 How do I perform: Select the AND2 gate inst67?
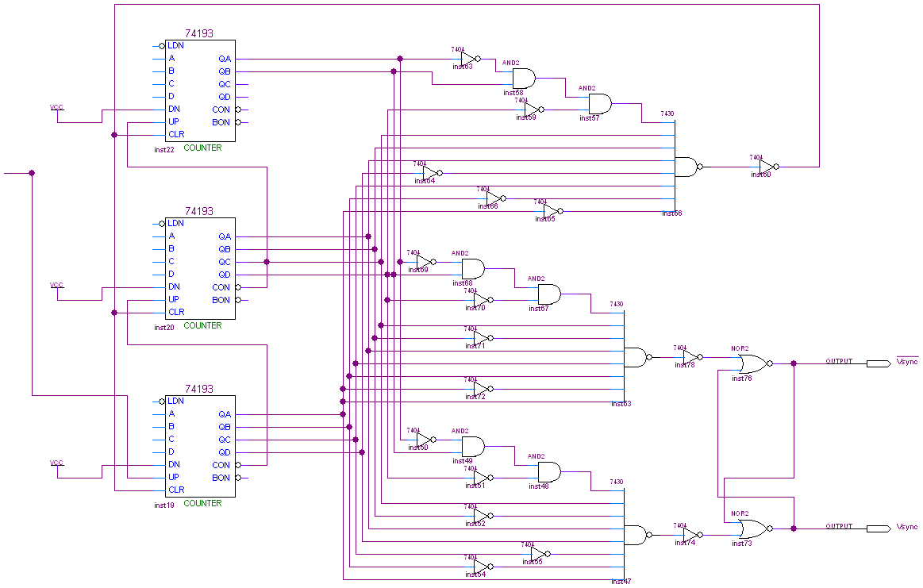coord(548,294)
